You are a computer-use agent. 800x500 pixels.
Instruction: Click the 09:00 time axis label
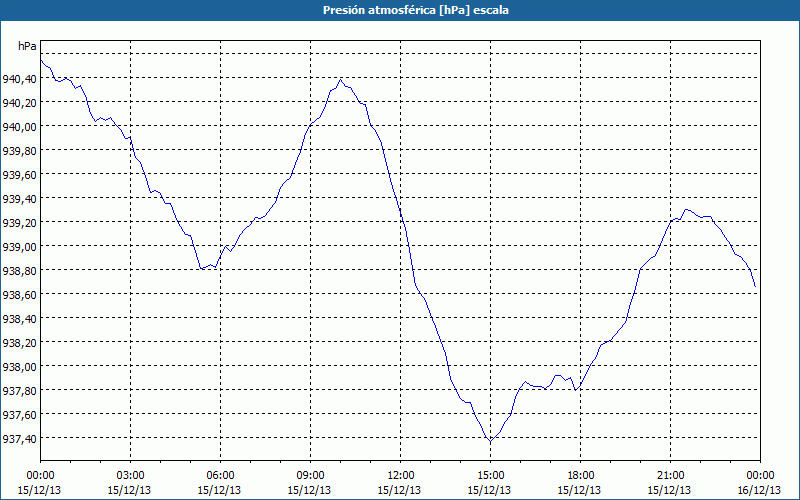tap(310, 476)
